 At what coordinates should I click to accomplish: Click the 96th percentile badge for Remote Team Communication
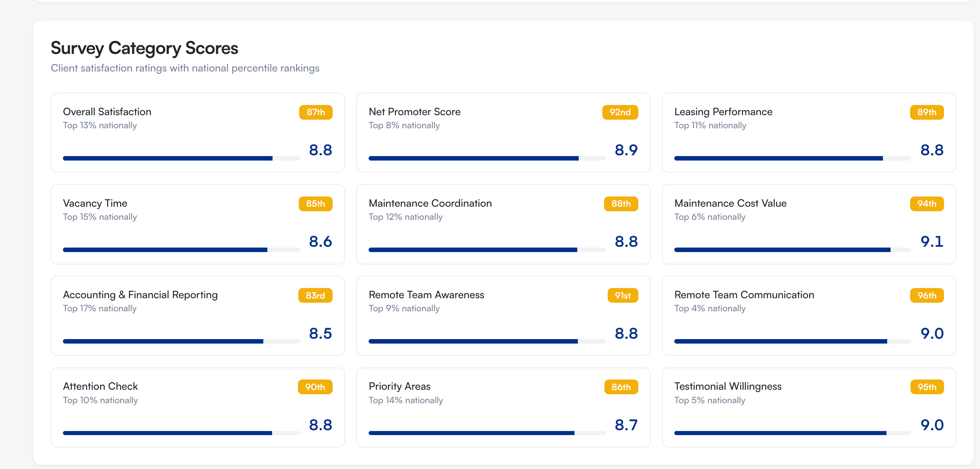(926, 295)
